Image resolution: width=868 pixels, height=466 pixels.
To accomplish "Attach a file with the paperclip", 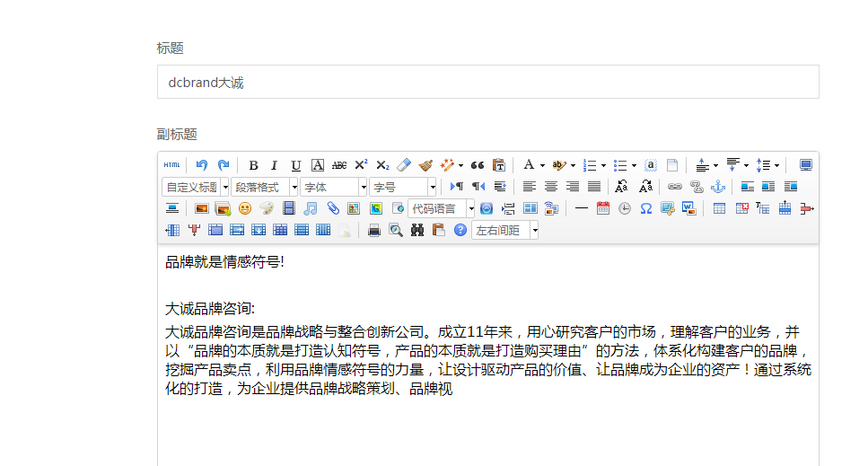I will (x=333, y=208).
